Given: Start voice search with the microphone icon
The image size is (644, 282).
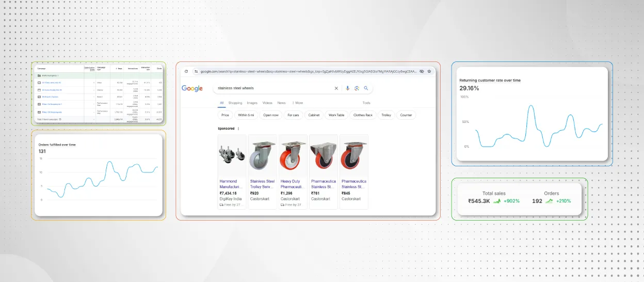Looking at the screenshot, I should click(348, 88).
